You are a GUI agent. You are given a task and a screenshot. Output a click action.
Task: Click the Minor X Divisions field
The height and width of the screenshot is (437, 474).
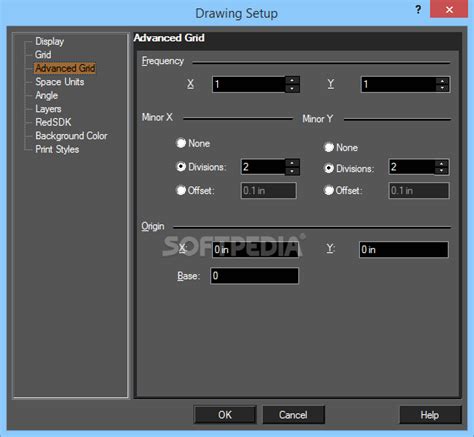point(263,167)
